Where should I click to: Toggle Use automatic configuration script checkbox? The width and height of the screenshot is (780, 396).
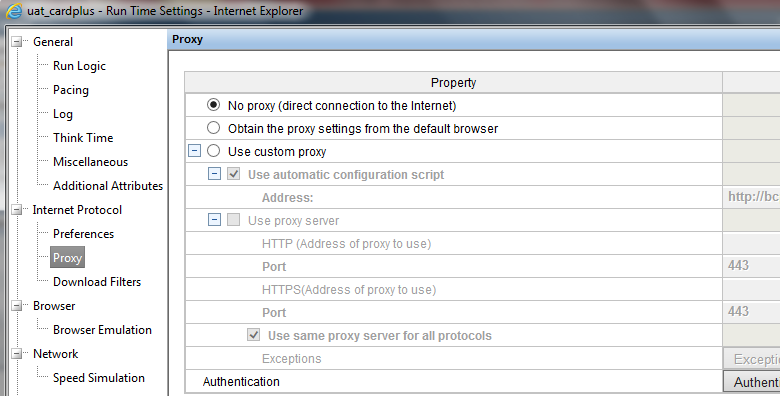tap(234, 174)
